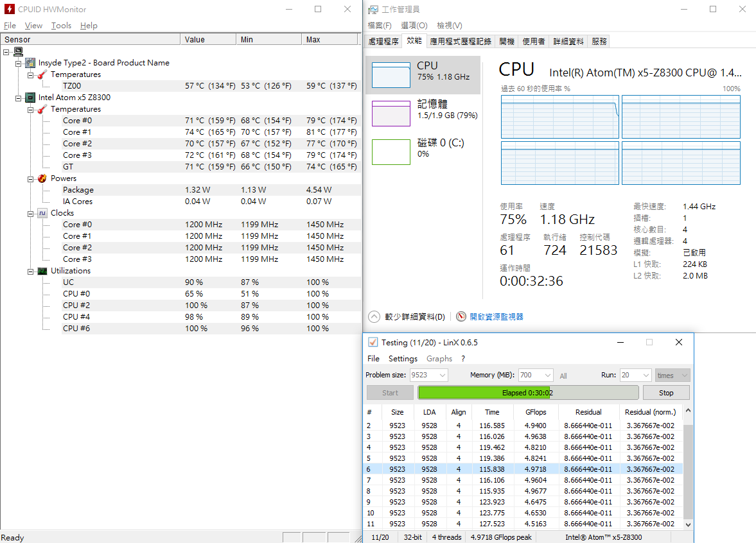The height and width of the screenshot is (543, 756).
Task: Open 開啟資源監視器 link
Action: pyautogui.click(x=496, y=316)
